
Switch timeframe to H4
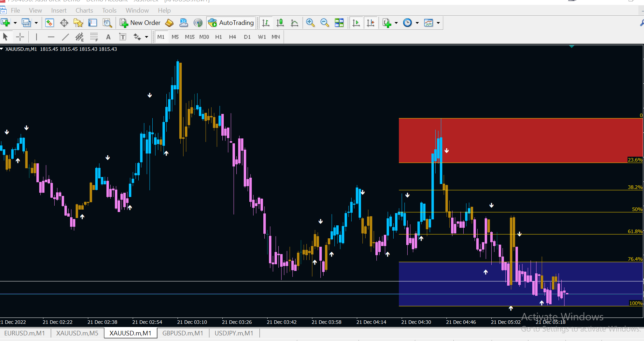click(x=232, y=37)
